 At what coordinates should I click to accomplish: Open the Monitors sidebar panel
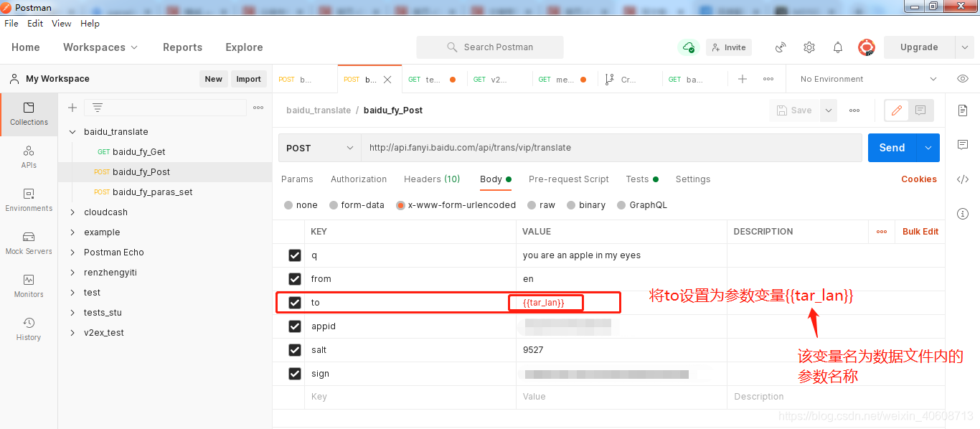click(x=29, y=286)
